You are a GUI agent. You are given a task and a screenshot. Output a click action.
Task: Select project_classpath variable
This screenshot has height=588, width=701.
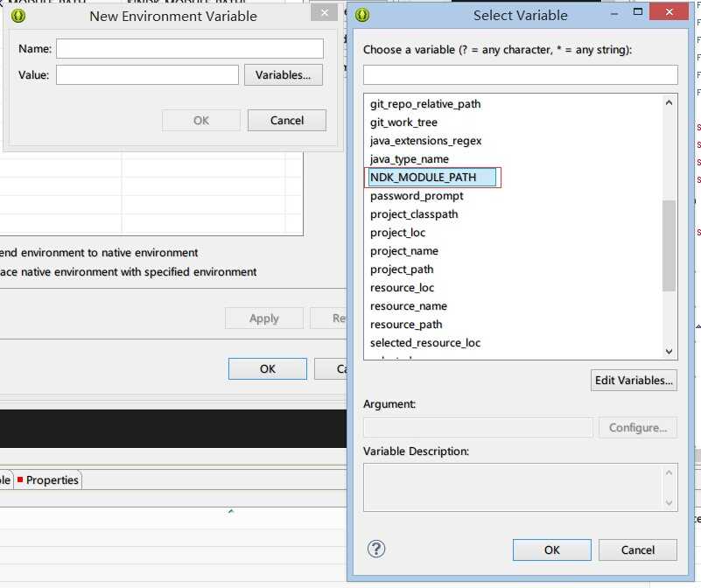tap(414, 214)
